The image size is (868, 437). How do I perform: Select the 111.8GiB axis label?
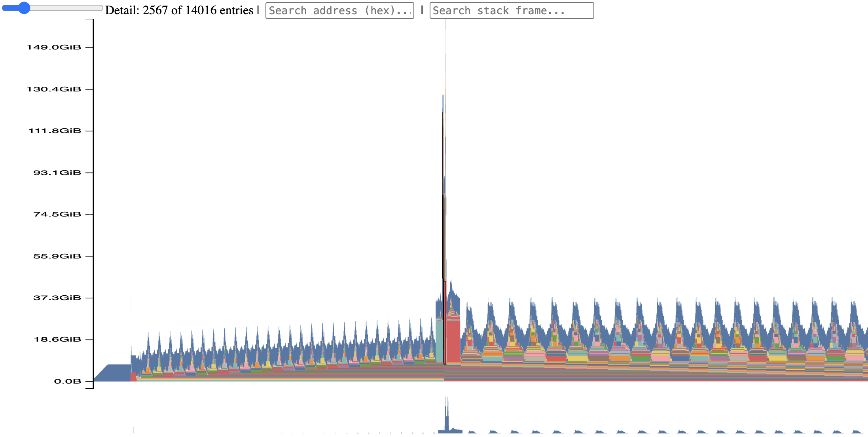[55, 131]
